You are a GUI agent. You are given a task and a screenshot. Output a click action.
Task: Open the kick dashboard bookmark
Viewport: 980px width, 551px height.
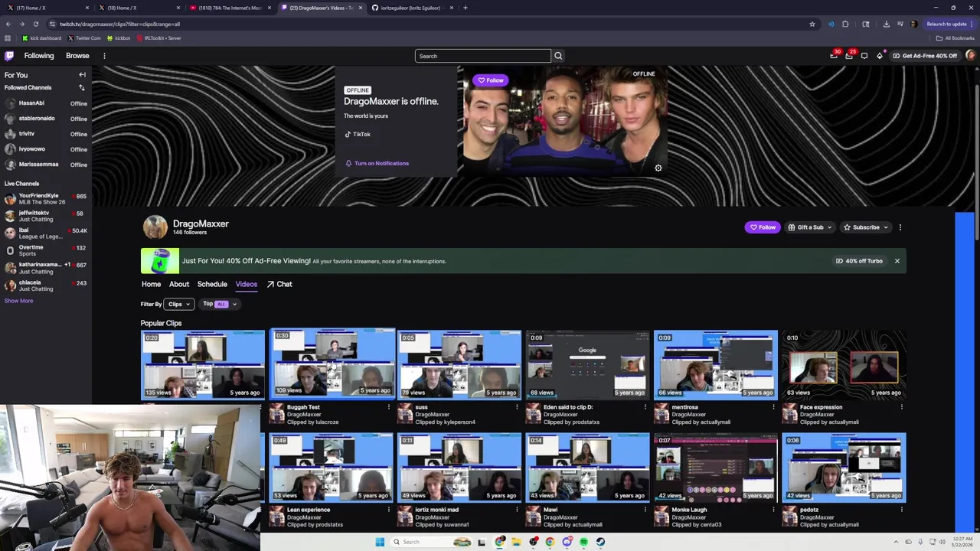42,38
